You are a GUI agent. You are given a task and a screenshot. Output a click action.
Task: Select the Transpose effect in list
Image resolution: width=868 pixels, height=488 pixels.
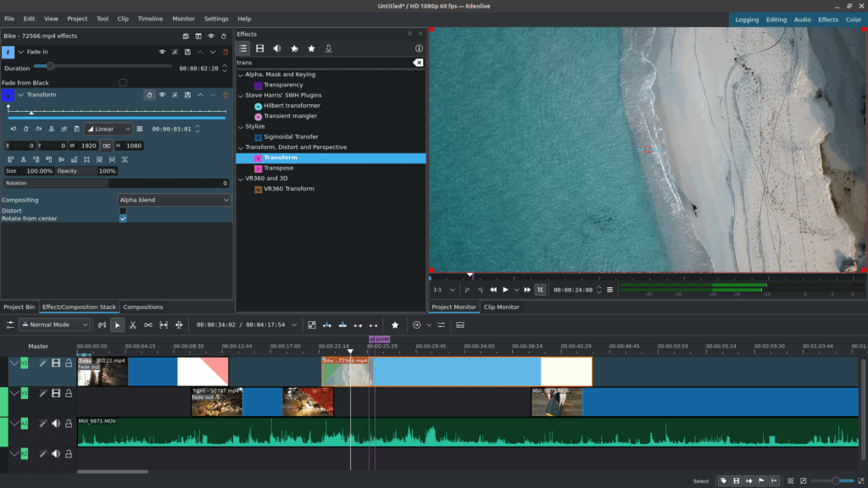(x=278, y=168)
